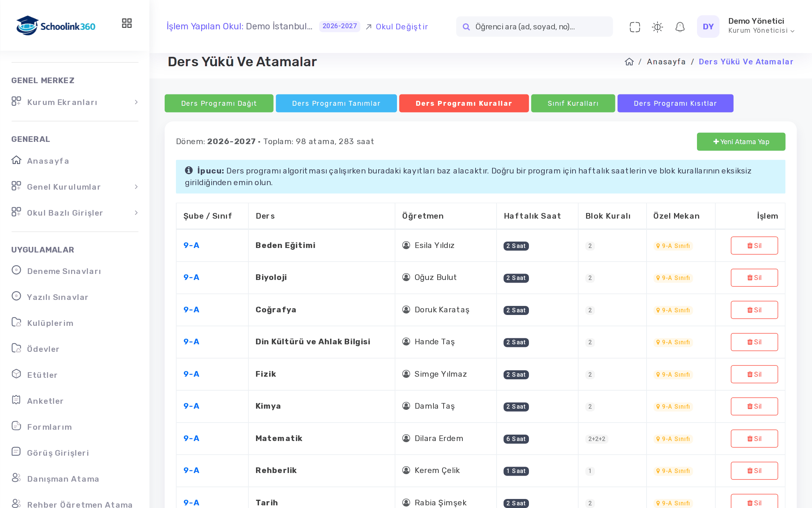The width and height of the screenshot is (812, 508).
Task: Click the Etütler sidebar icon
Action: (16, 374)
